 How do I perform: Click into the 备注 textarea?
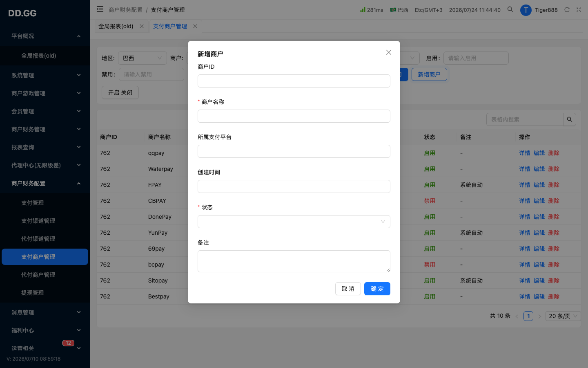294,261
